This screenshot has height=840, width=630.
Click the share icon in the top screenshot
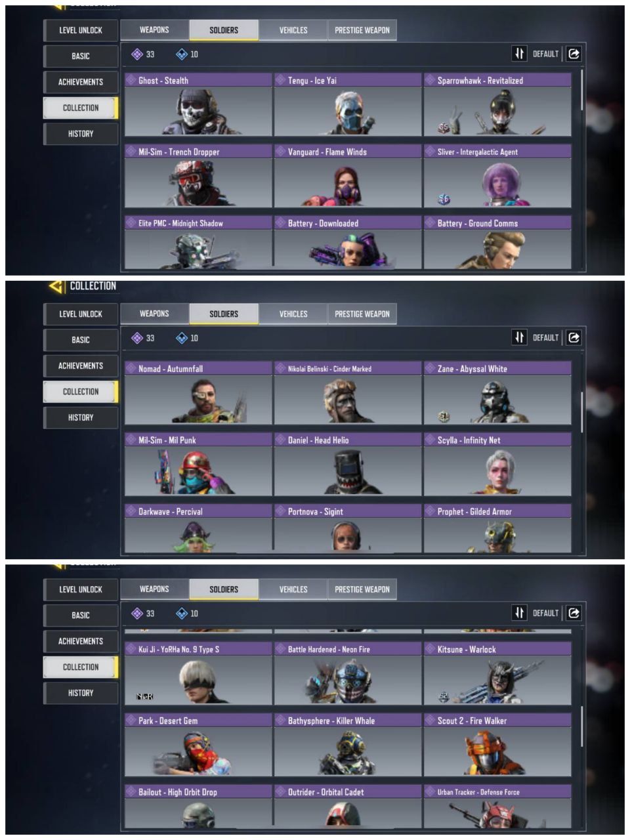(574, 54)
